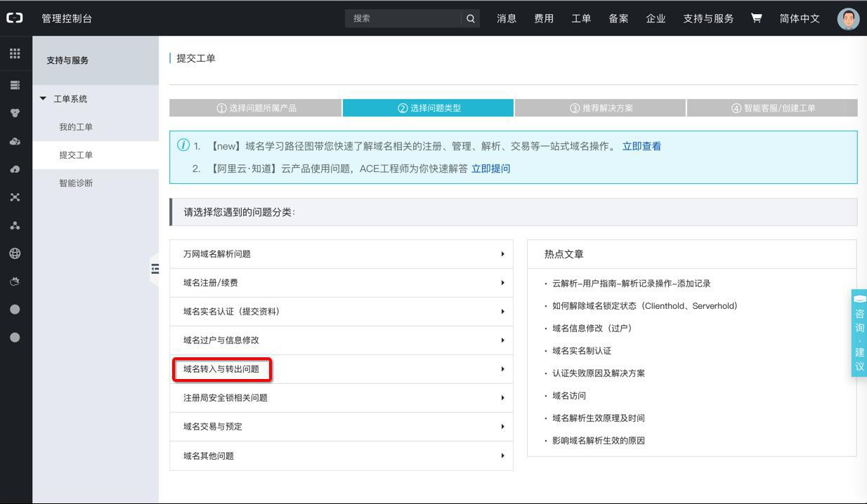Image resolution: width=867 pixels, height=504 pixels.
Task: Open 支持与服务 in the top bar
Action: click(x=708, y=19)
